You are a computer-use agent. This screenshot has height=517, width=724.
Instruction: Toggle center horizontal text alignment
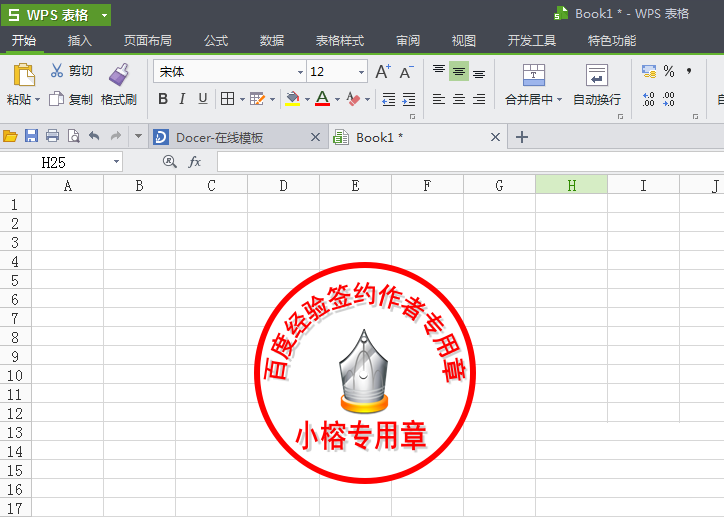(459, 99)
